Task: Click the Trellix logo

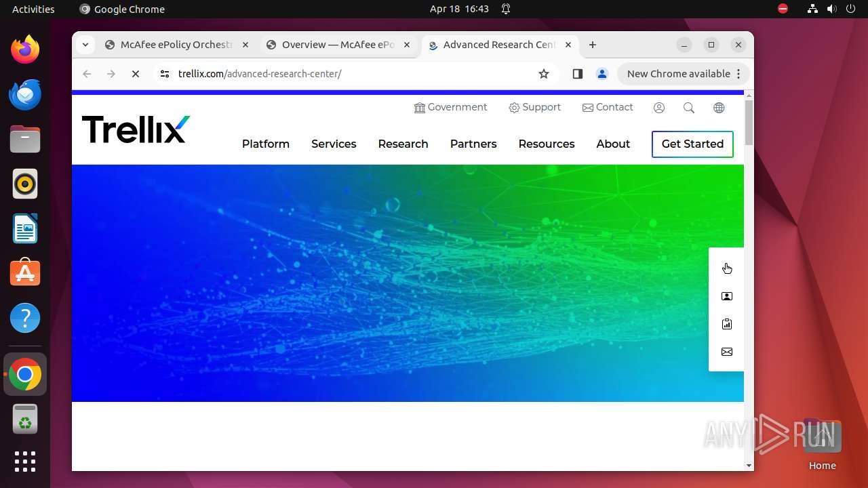Action: click(x=136, y=129)
